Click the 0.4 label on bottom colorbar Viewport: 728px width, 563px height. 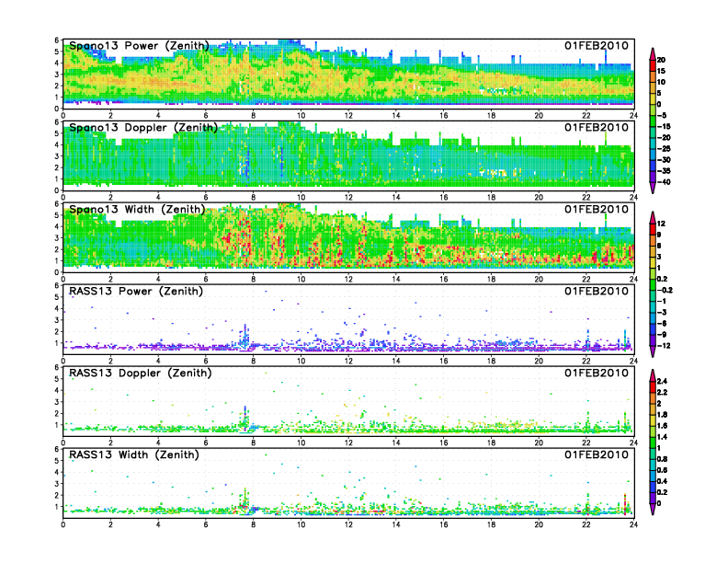click(662, 481)
